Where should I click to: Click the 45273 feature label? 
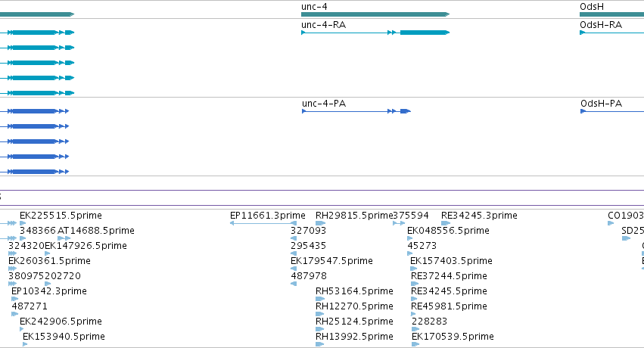tap(422, 246)
